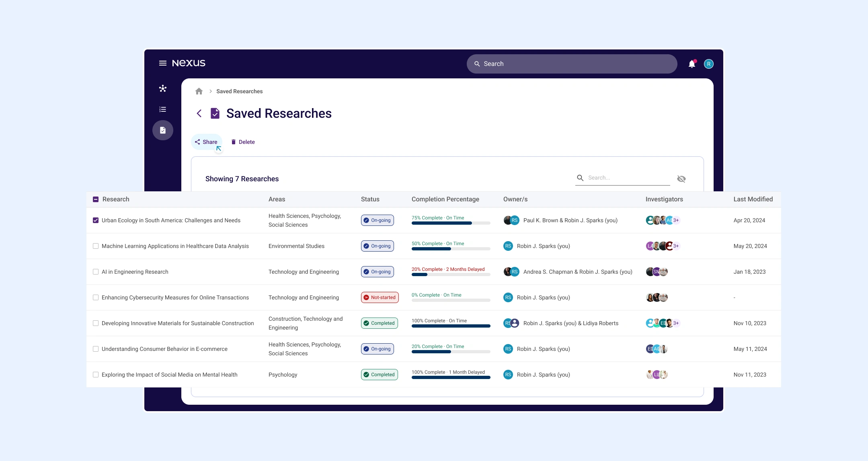
Task: Click RS owner avatar in Consumer Behavior row
Action: click(508, 349)
